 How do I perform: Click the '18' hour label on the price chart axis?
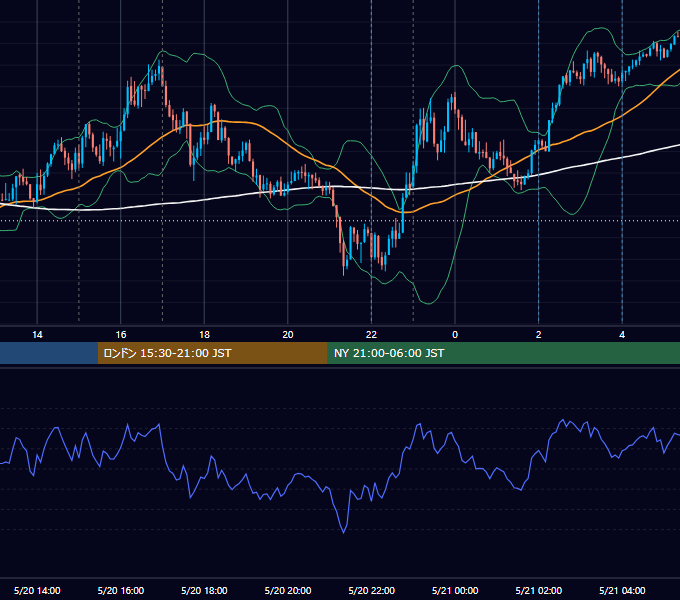(x=204, y=335)
